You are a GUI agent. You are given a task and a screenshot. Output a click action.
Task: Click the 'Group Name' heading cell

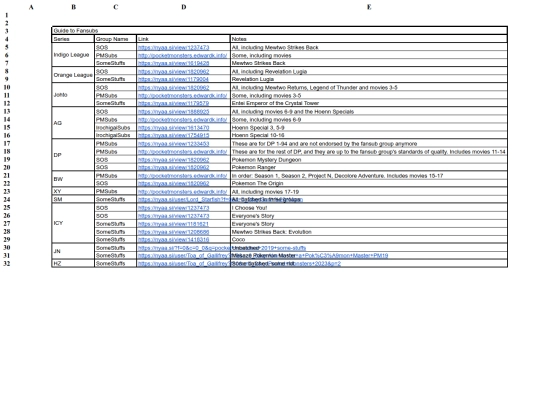115,39
